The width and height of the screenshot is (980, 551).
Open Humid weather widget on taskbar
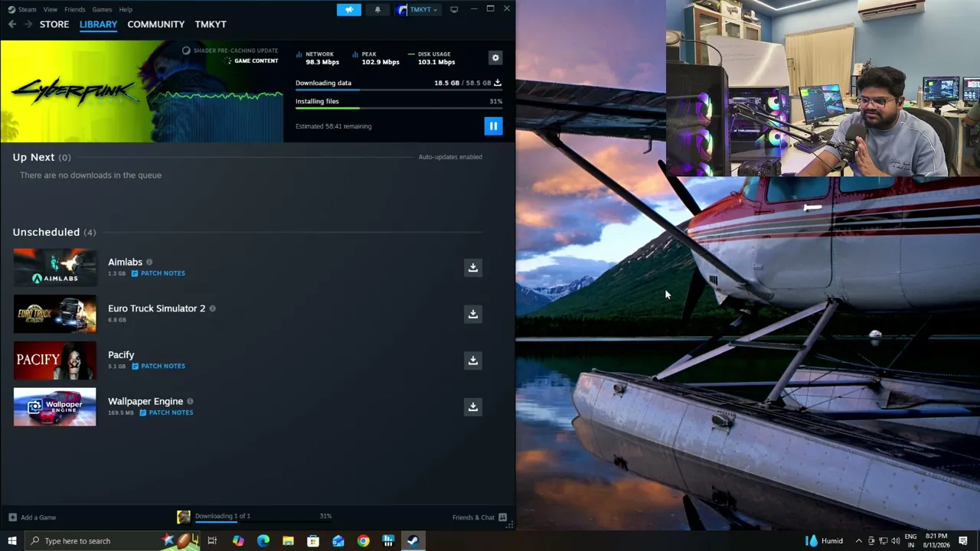pos(824,541)
